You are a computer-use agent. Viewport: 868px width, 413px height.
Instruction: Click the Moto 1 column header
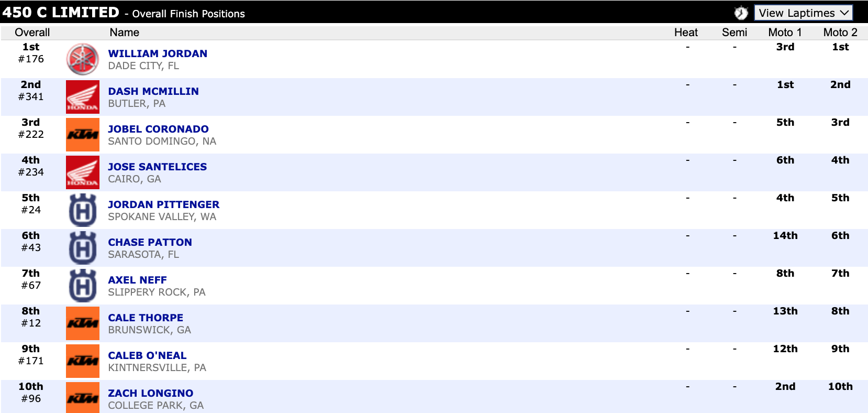pyautogui.click(x=785, y=32)
